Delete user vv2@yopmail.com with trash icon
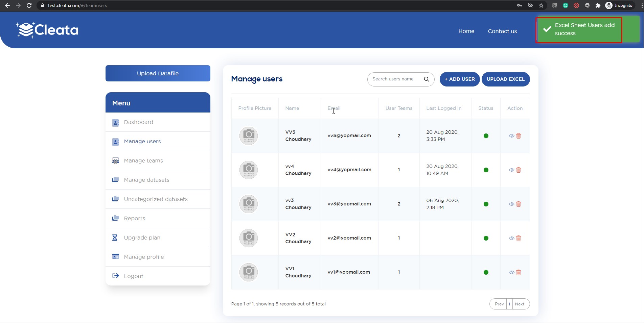Image resolution: width=644 pixels, height=323 pixels. coord(519,238)
